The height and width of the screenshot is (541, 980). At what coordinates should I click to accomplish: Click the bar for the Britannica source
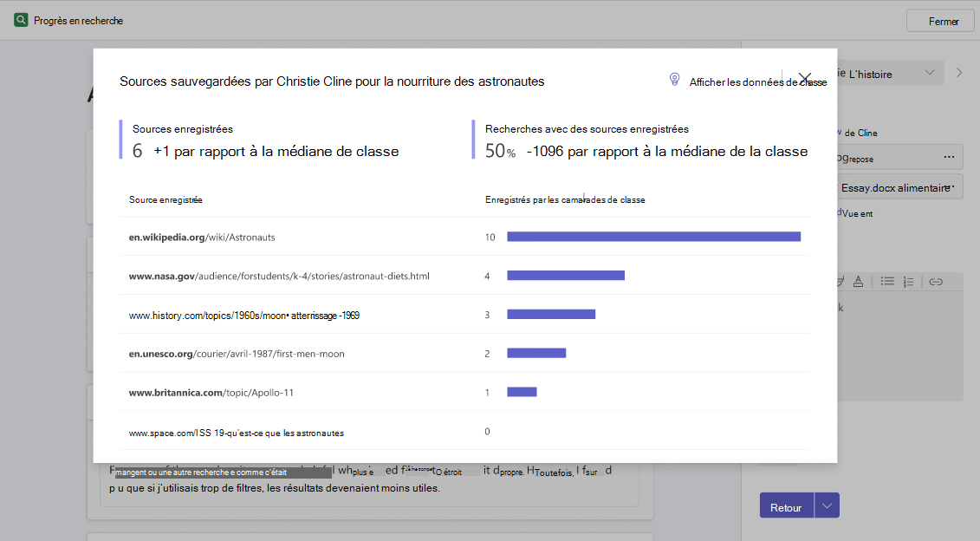tap(522, 392)
